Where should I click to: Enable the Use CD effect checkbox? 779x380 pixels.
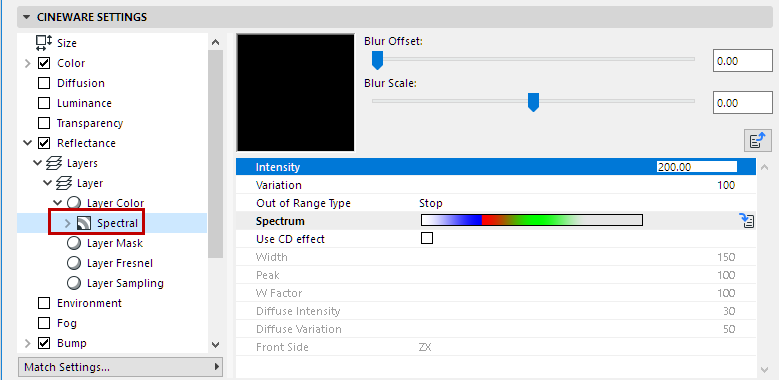[x=427, y=238]
